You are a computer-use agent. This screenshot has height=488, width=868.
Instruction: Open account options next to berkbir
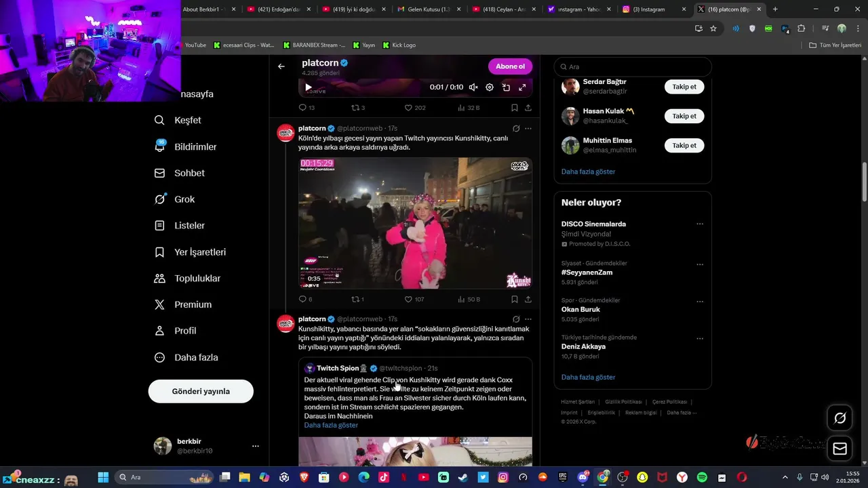tap(256, 446)
